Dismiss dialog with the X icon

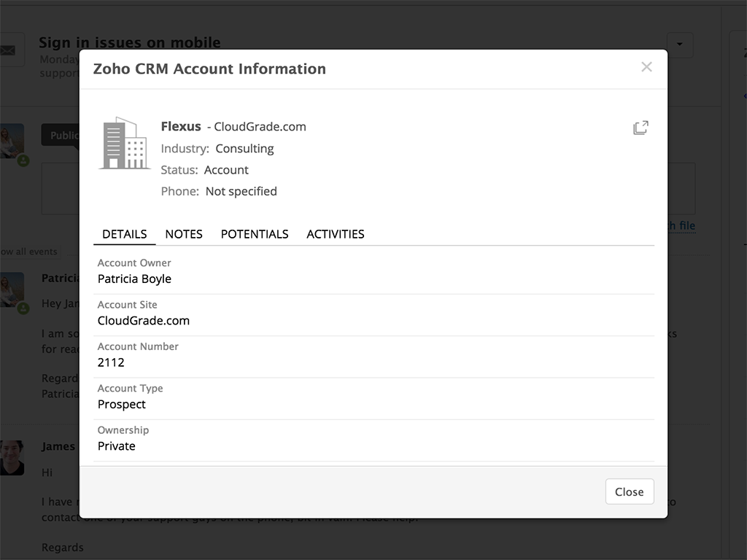click(646, 67)
